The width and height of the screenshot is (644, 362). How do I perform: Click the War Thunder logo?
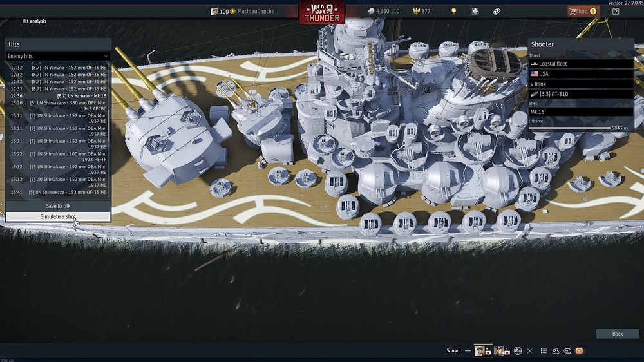[x=321, y=12]
